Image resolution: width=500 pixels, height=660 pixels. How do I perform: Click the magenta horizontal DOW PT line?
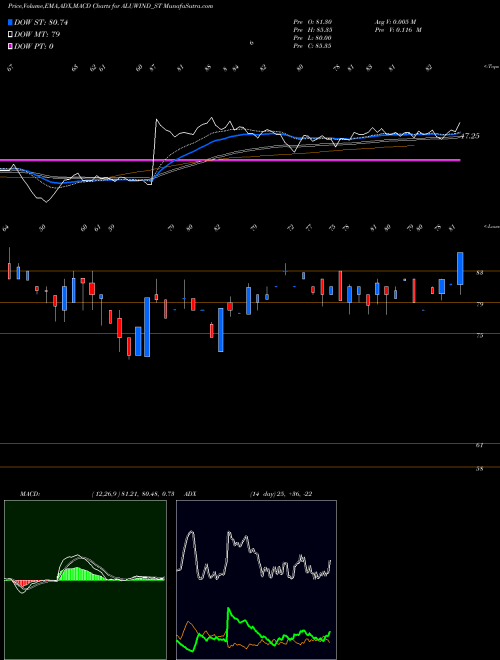pyautogui.click(x=230, y=160)
